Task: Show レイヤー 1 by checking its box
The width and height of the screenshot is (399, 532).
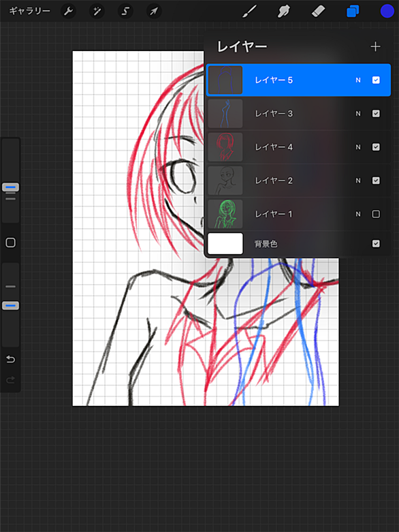Action: (x=376, y=214)
